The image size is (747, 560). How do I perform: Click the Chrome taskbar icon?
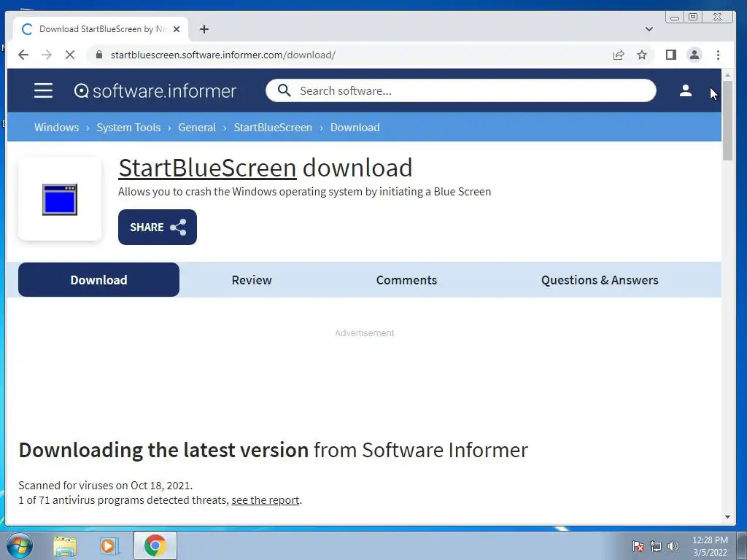155,545
